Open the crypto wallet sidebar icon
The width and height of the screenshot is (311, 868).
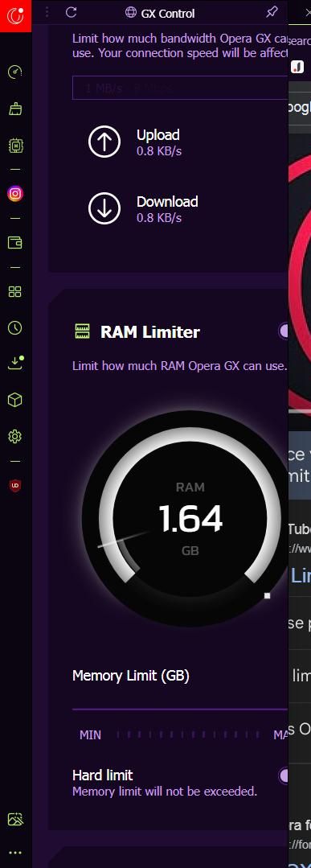[15, 242]
